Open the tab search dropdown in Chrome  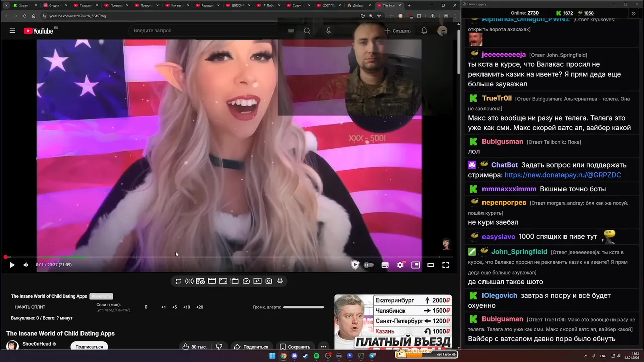pyautogui.click(x=5, y=5)
